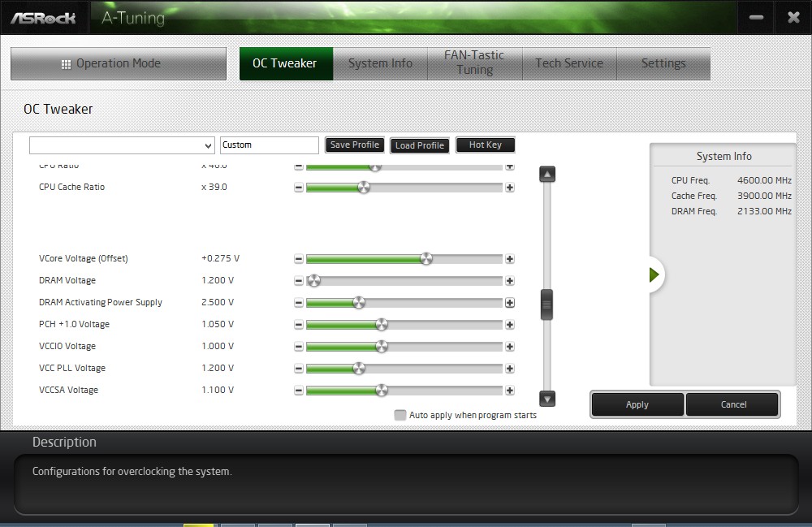This screenshot has width=812, height=527.
Task: Switch to the System Info tab
Action: point(380,63)
